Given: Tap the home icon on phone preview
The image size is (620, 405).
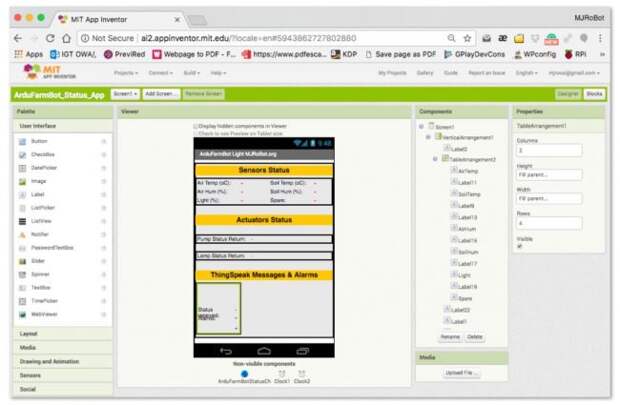Looking at the screenshot, I should (264, 351).
